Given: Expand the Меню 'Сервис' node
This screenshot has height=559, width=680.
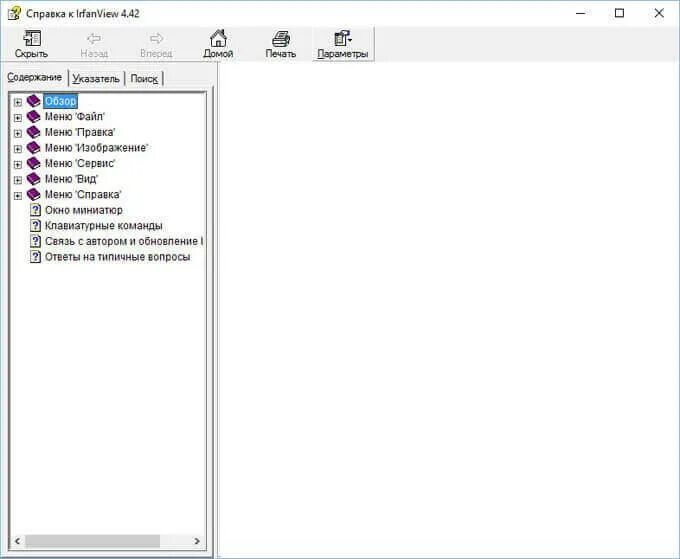Looking at the screenshot, I should pos(17,164).
